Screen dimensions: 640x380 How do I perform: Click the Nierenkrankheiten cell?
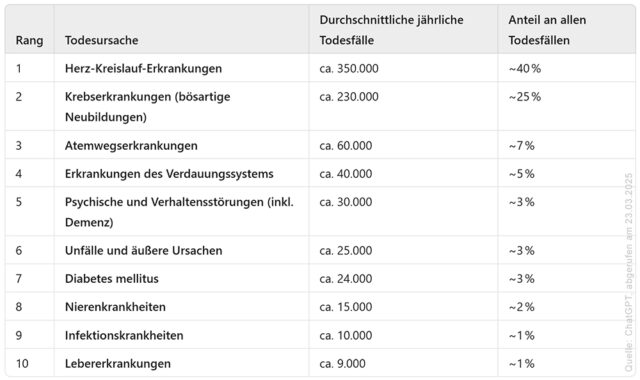point(116,307)
